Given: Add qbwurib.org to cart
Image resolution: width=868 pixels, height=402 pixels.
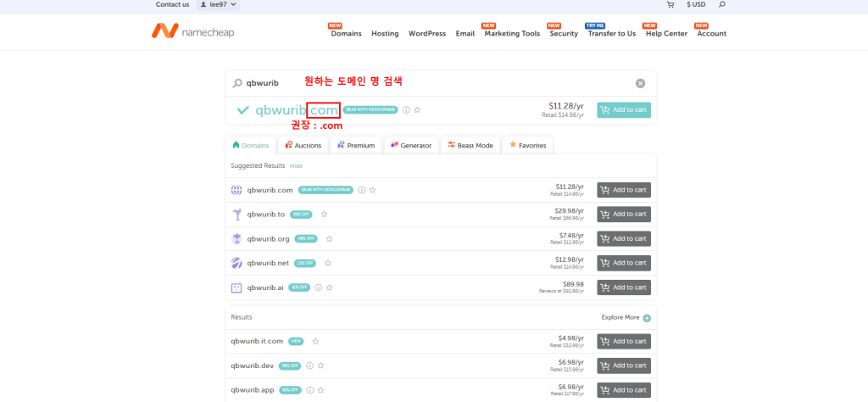Looking at the screenshot, I should pos(624,238).
